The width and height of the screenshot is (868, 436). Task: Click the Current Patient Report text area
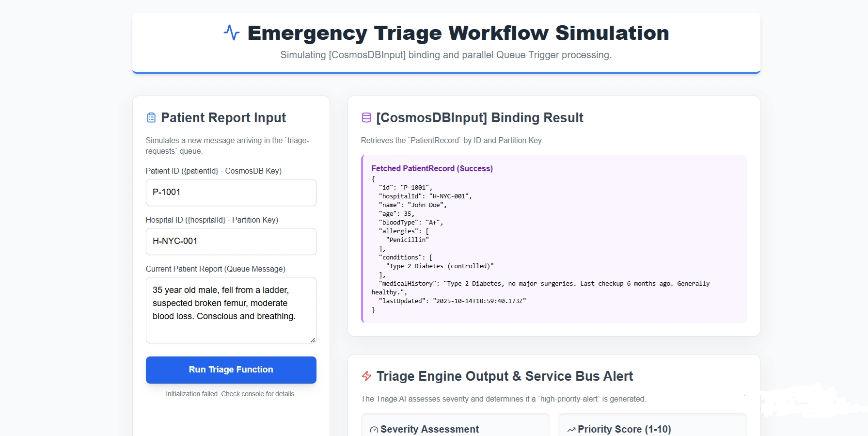231,310
